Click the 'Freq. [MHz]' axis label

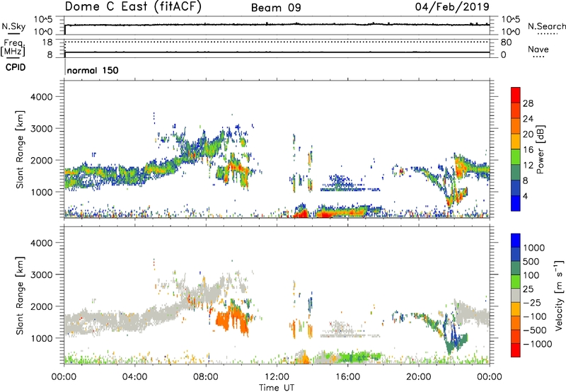pos(13,47)
